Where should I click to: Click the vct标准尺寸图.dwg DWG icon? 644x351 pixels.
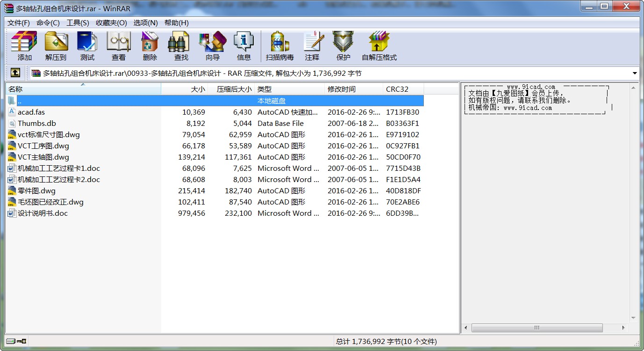pyautogui.click(x=12, y=134)
